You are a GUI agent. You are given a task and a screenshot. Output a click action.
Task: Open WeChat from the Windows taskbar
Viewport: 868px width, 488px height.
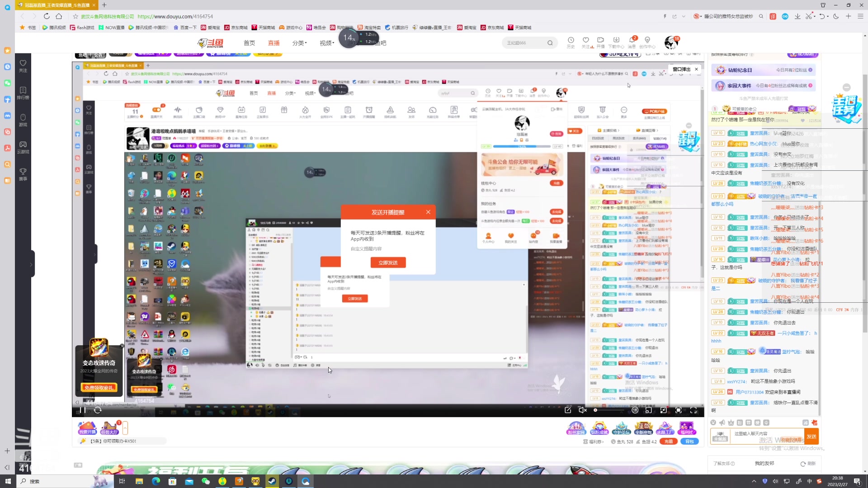point(206,481)
